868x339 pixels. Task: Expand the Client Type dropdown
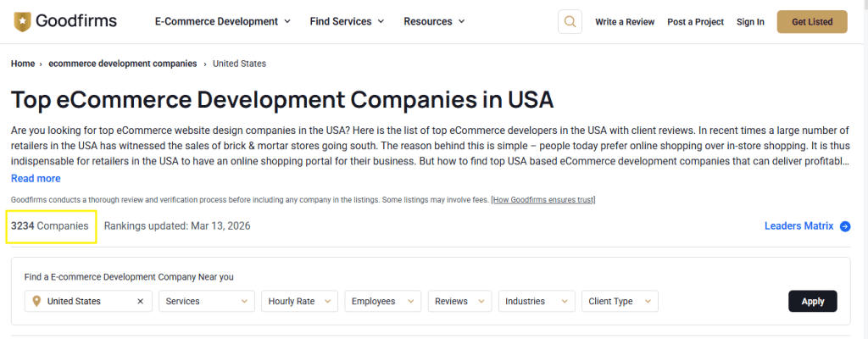pyautogui.click(x=620, y=301)
